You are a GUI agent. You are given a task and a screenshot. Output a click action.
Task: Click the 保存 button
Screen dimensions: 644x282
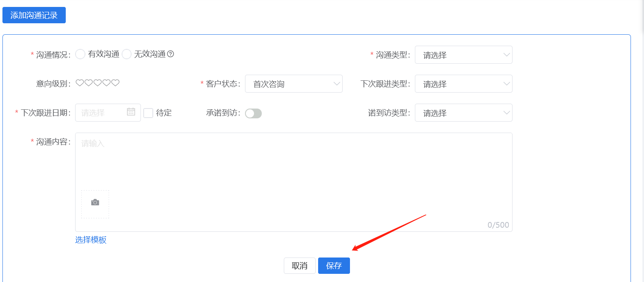coord(334,266)
